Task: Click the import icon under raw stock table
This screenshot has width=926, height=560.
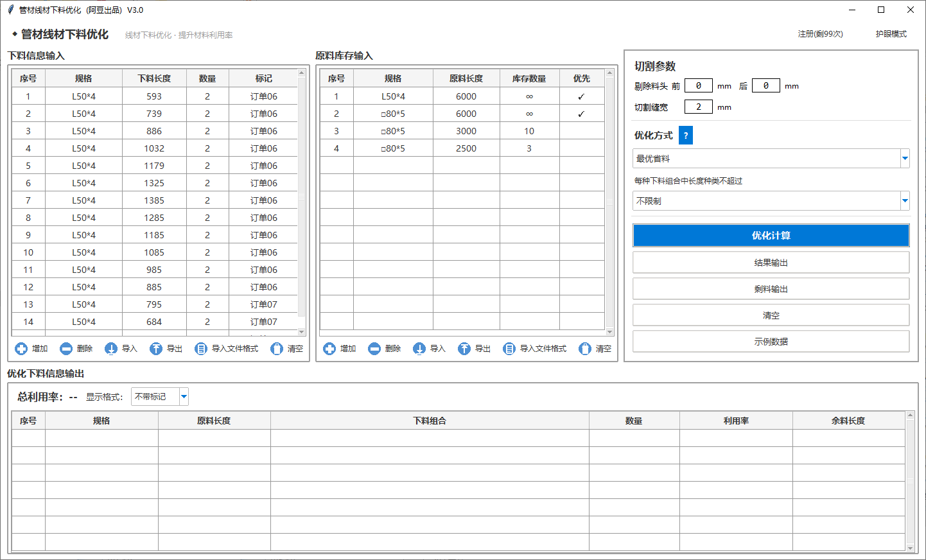Action: pos(419,349)
